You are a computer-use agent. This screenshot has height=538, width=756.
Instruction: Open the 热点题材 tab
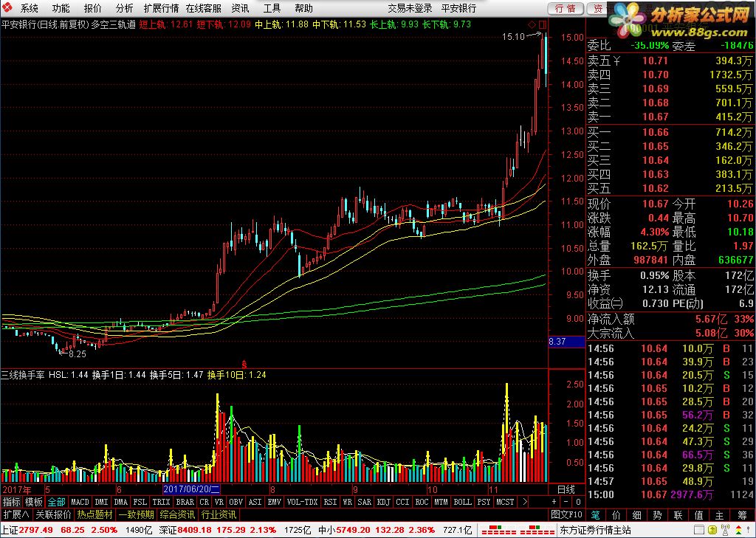(95, 515)
